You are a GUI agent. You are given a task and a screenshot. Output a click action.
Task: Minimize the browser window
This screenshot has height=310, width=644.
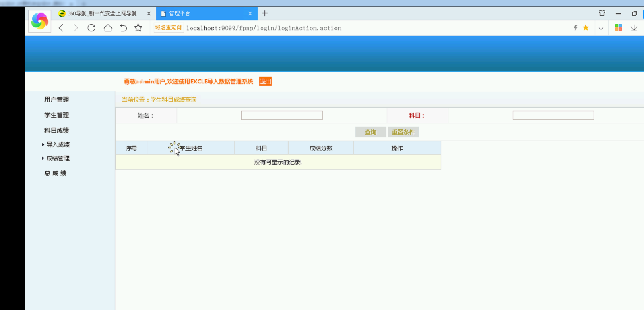click(618, 13)
